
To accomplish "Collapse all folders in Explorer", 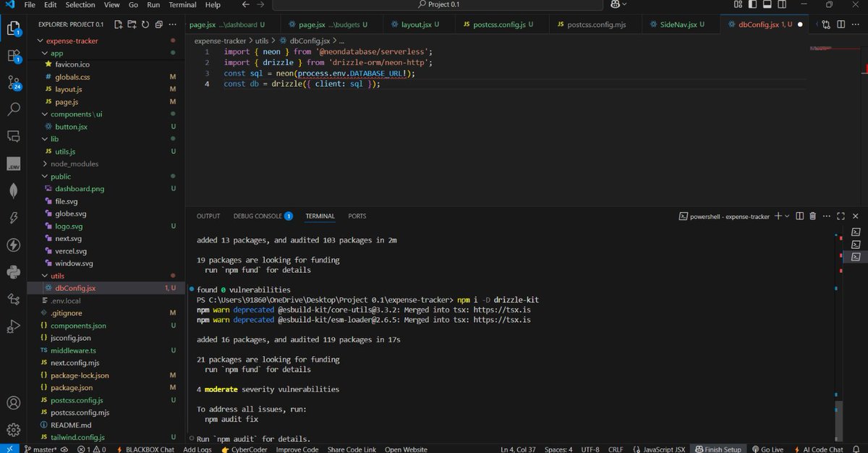I will [x=158, y=25].
